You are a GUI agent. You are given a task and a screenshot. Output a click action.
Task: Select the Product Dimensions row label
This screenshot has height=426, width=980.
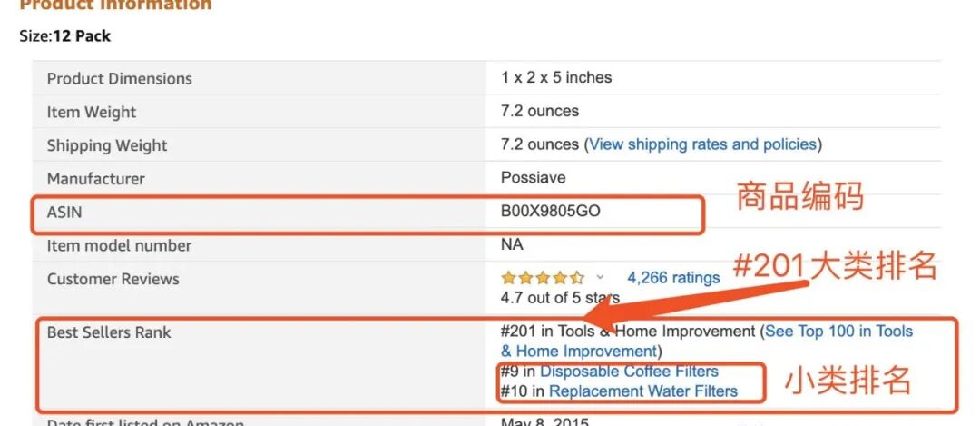[119, 79]
